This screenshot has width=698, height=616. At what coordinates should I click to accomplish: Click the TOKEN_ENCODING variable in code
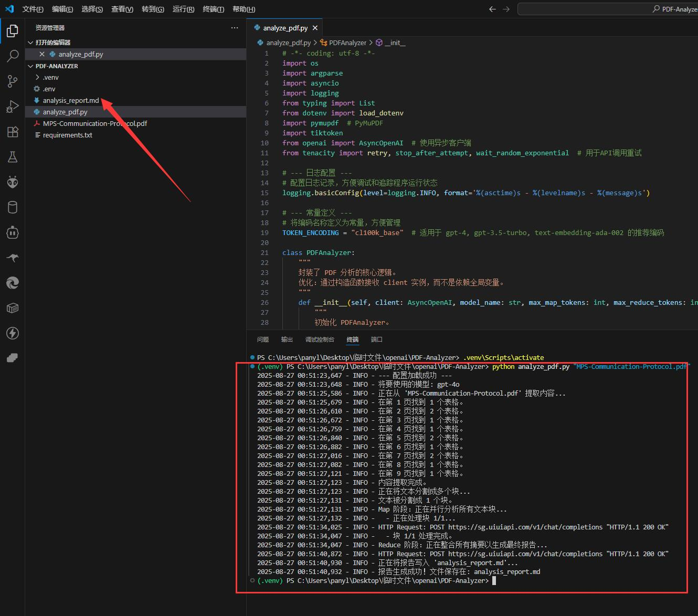(311, 232)
